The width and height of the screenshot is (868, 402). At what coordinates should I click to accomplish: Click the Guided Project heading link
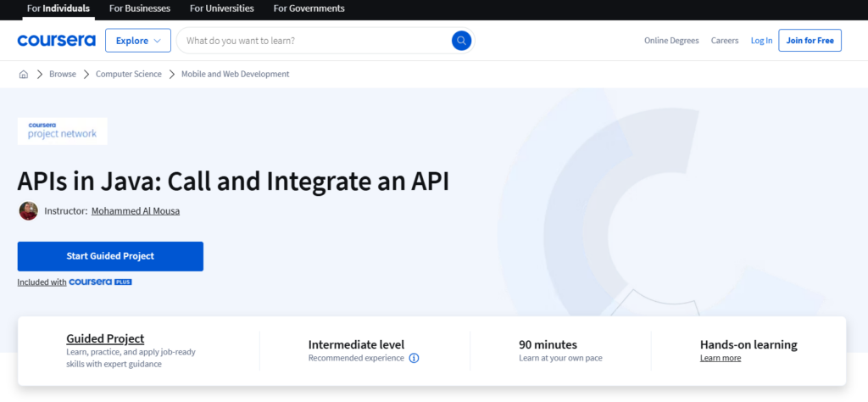[105, 338]
